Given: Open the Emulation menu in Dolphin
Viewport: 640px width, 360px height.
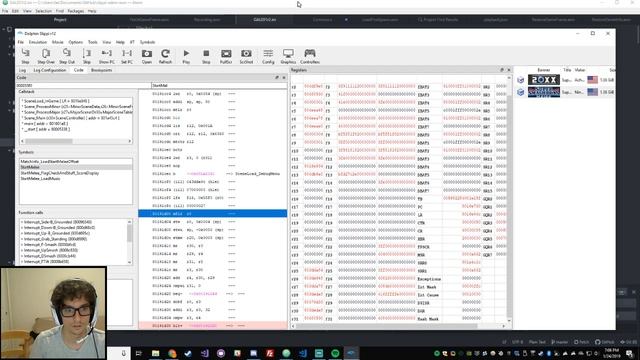Looking at the screenshot, I should pos(38,42).
